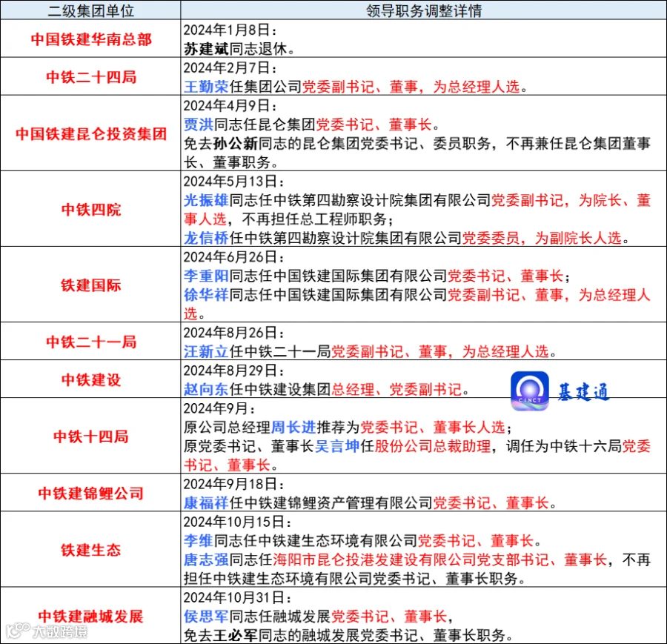Click the 二级集团单位 column header
Screen dimensions: 667x644
point(90,10)
